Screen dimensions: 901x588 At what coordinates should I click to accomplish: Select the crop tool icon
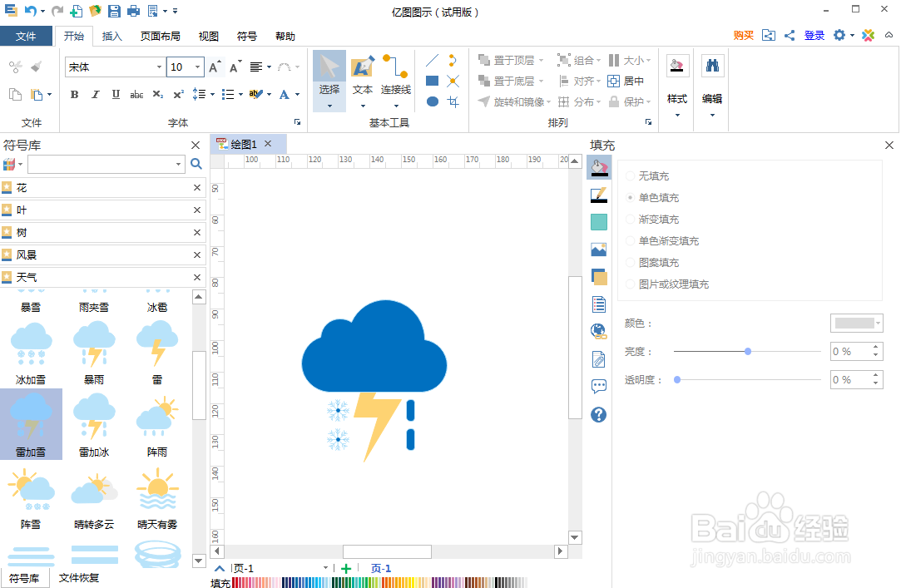tap(453, 101)
